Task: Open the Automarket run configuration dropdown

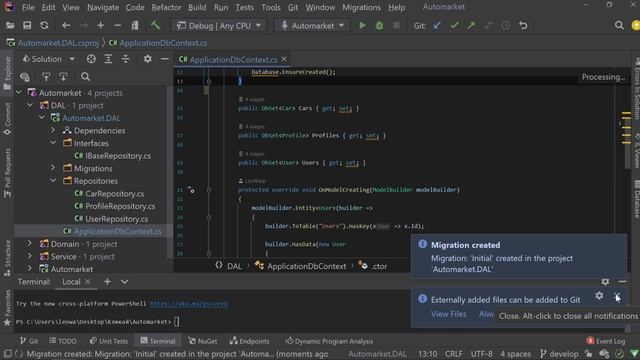Action: point(312,26)
